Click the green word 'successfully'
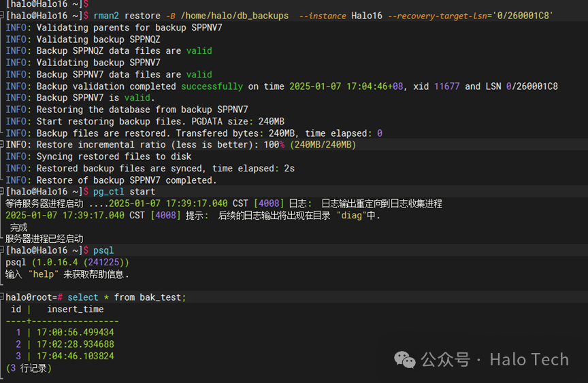Viewport: 588px width, 383px height. [x=212, y=86]
